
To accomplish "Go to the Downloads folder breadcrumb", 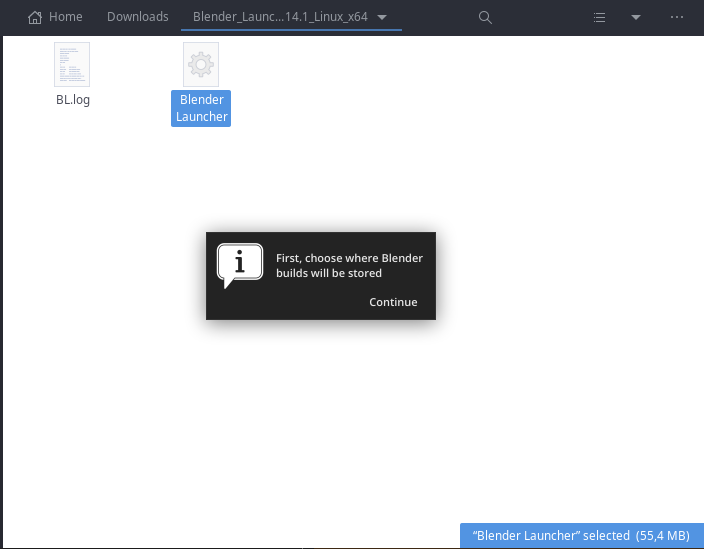I will click(137, 17).
